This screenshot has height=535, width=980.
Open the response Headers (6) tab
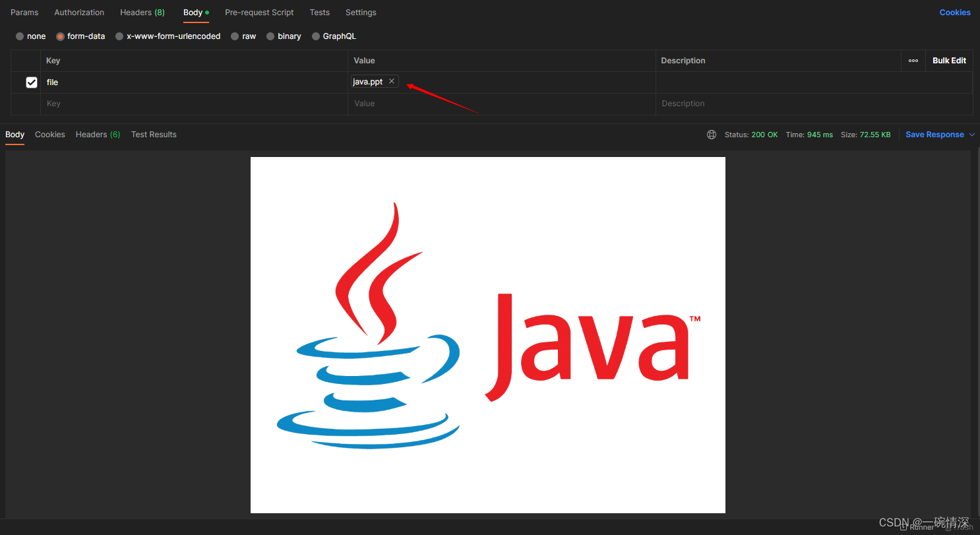pos(98,135)
